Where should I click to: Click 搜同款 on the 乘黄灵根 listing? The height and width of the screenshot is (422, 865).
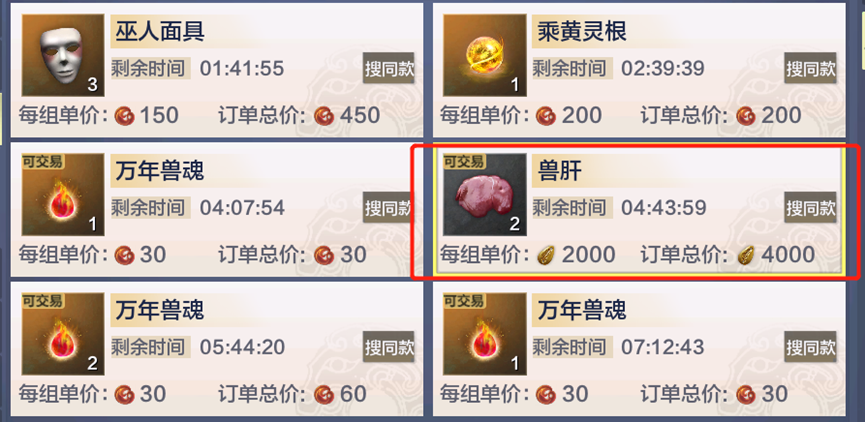tap(810, 68)
